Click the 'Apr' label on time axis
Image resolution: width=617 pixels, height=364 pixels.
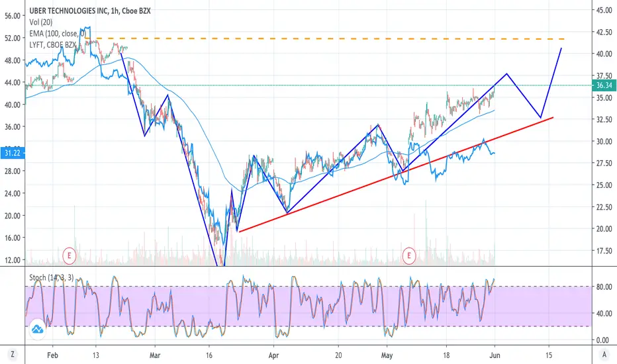coord(273,355)
